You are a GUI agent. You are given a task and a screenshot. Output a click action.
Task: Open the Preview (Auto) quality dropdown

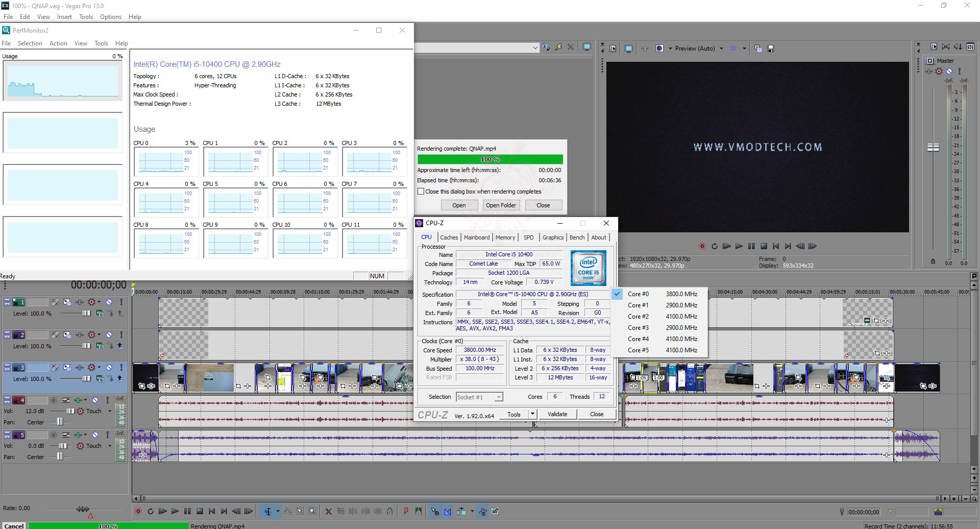pos(721,49)
